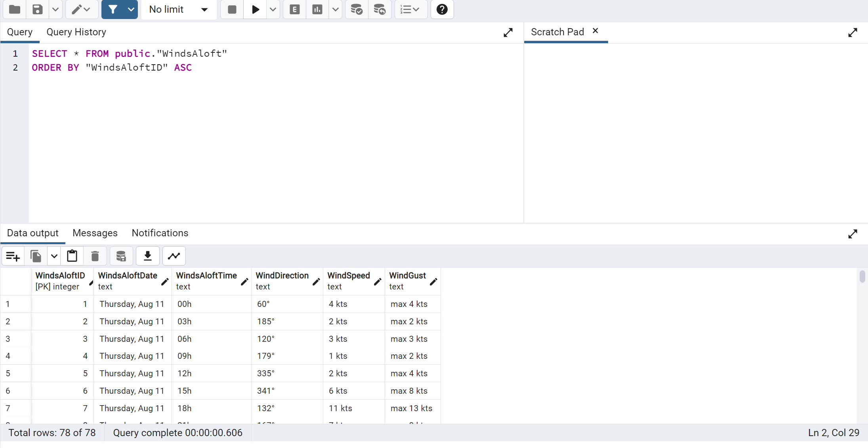Screen dimensions: 868x448
Task: Click the expand query editor icon
Action: point(507,32)
